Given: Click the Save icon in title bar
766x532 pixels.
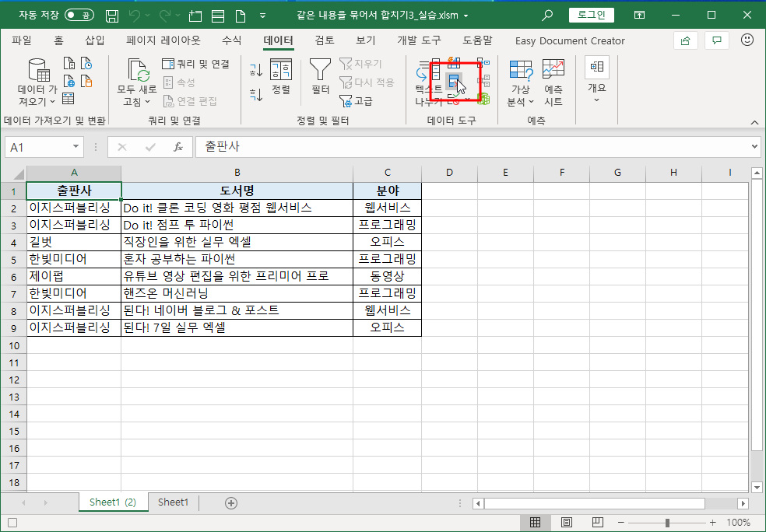Looking at the screenshot, I should coord(112,16).
